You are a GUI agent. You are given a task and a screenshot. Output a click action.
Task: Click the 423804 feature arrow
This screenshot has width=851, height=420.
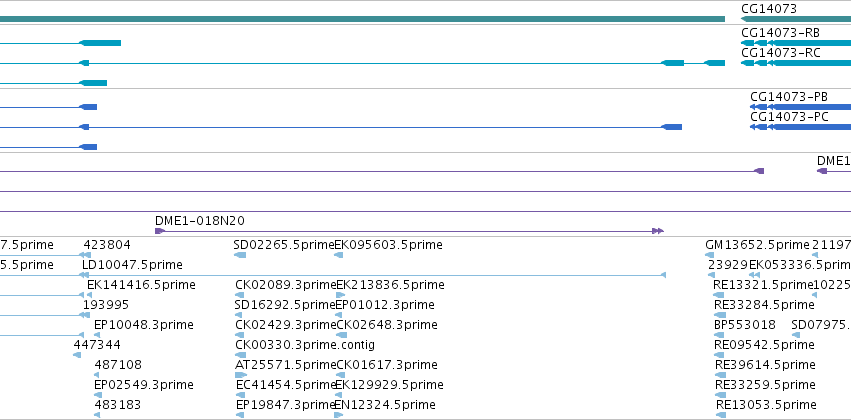pos(85,255)
